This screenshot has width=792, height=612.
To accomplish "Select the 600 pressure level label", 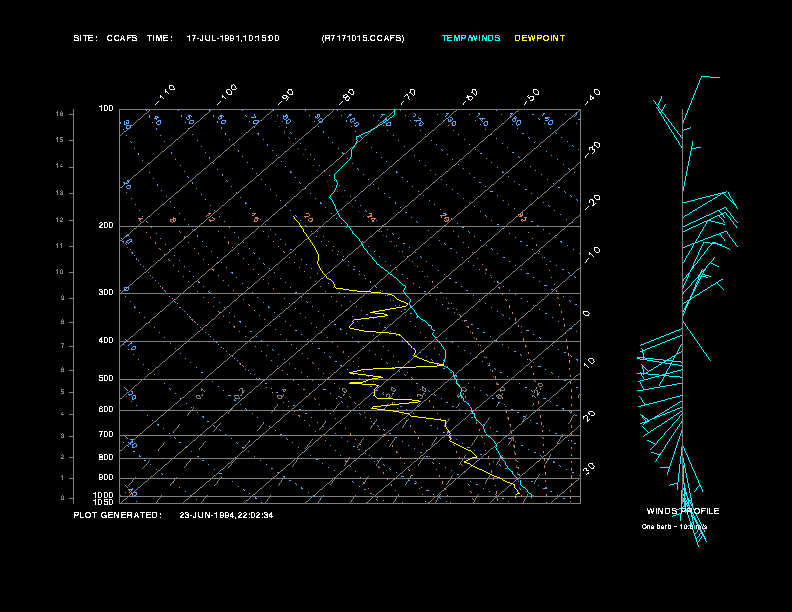I will click(x=106, y=410).
